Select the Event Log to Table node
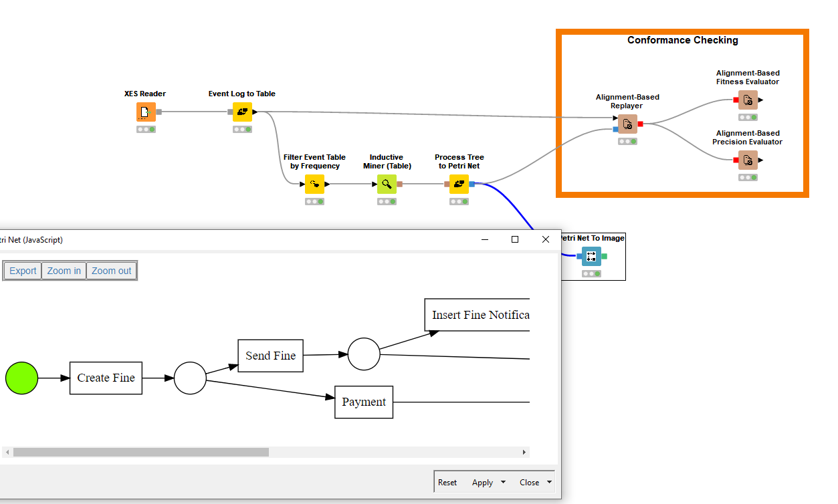Viewport: 838px width, 504px height. coord(241,112)
